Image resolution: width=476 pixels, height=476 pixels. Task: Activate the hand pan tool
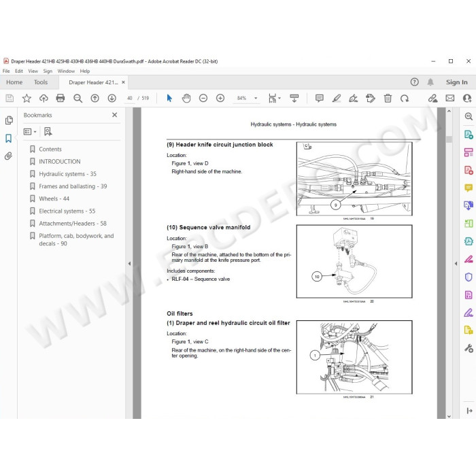click(186, 98)
